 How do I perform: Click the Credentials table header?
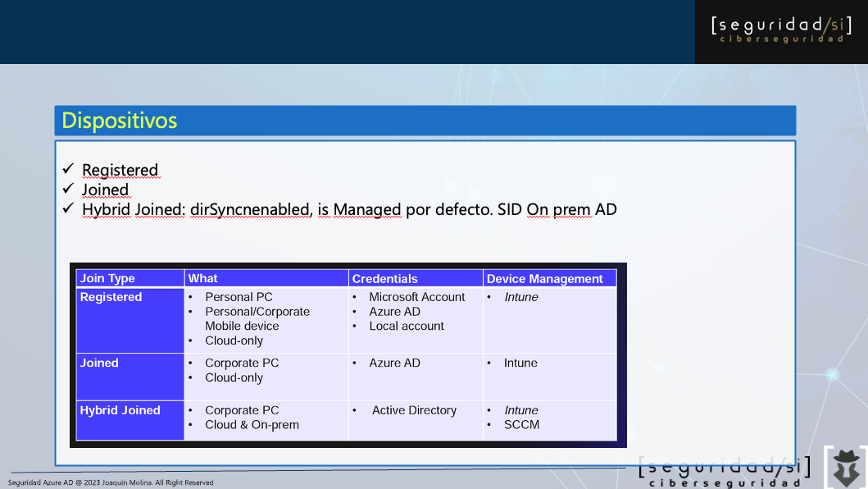click(x=384, y=279)
